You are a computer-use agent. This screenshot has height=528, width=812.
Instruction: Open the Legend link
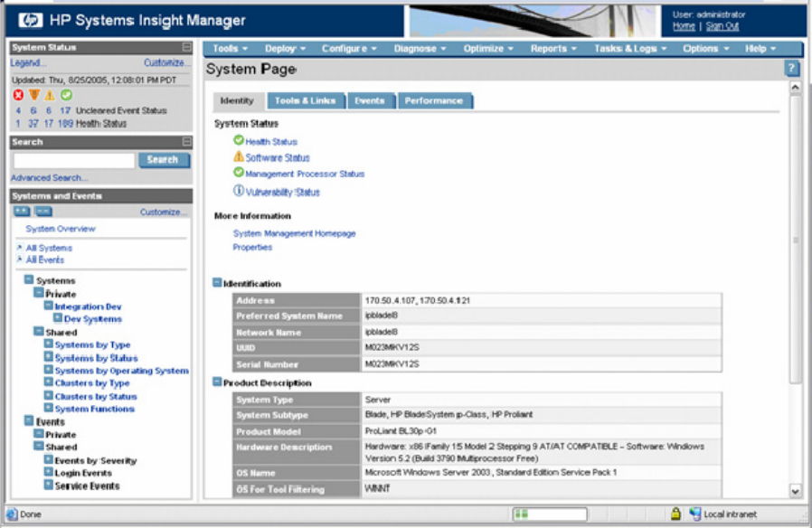(x=28, y=62)
